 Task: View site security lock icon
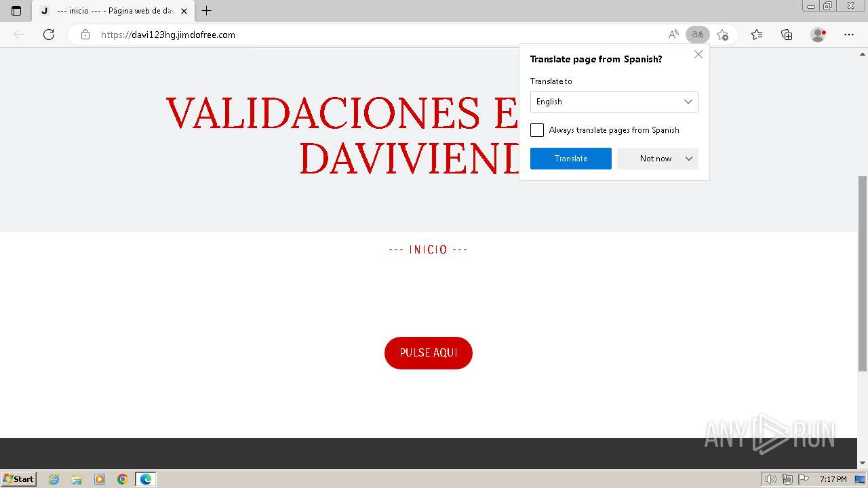[85, 35]
